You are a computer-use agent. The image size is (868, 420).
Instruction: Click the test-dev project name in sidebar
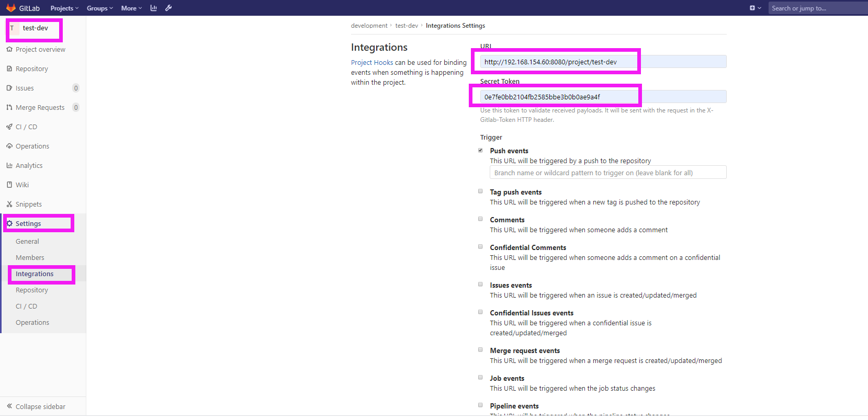coord(36,28)
